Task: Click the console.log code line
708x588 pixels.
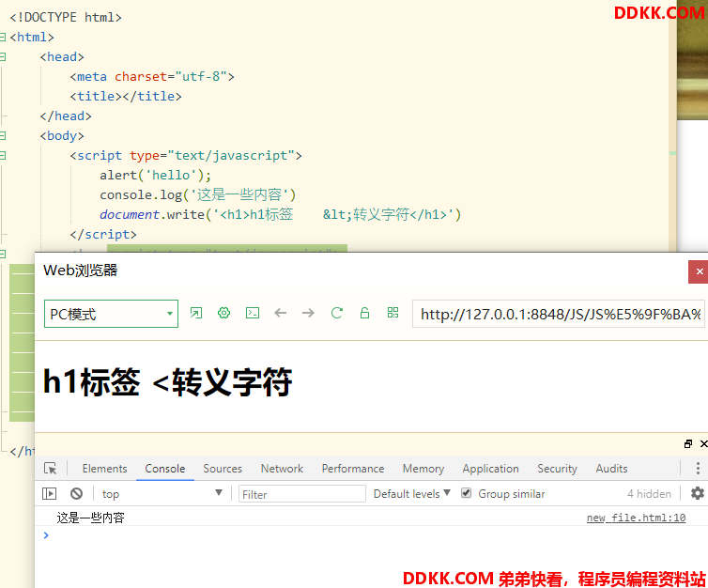Action: pos(198,195)
